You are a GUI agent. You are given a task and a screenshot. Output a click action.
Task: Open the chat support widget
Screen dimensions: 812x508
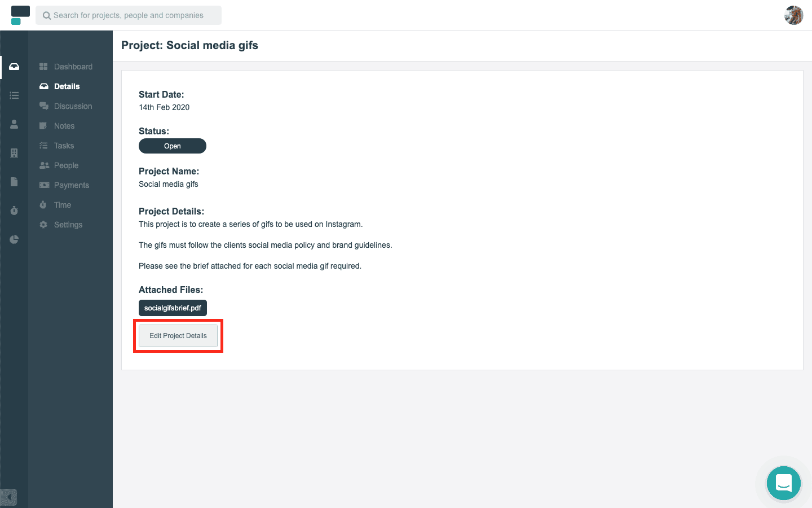click(x=784, y=483)
